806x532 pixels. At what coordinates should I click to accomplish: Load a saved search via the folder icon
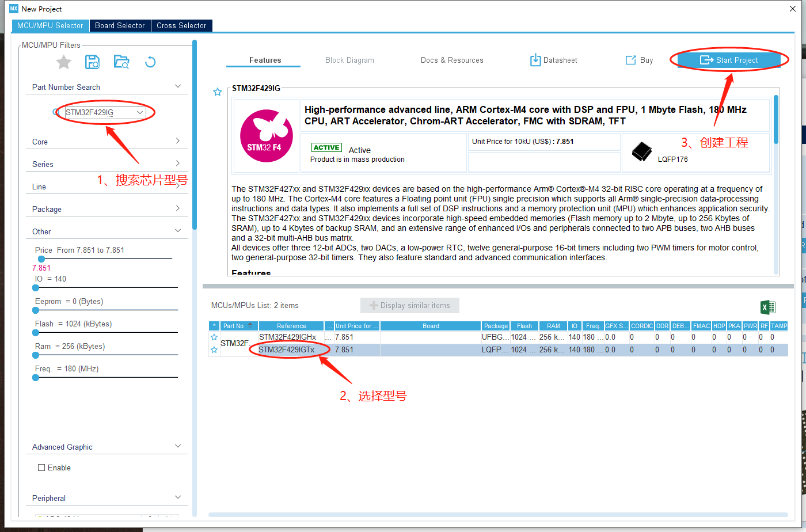point(121,62)
